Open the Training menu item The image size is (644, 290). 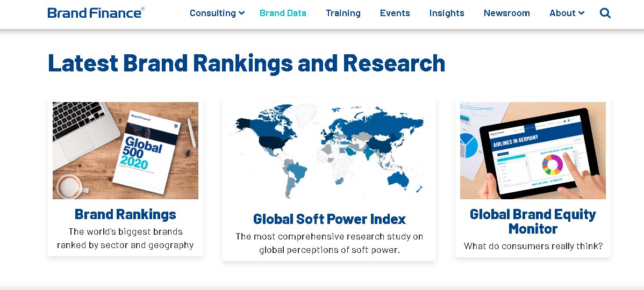point(343,13)
